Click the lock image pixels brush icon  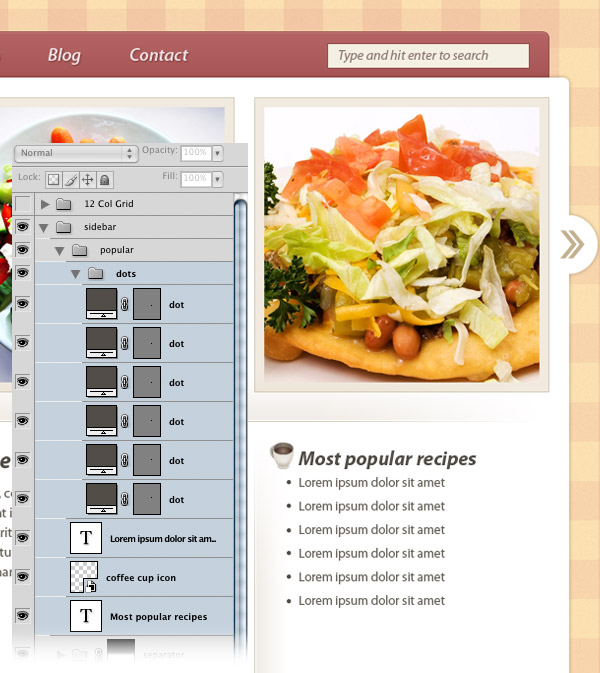[x=71, y=179]
